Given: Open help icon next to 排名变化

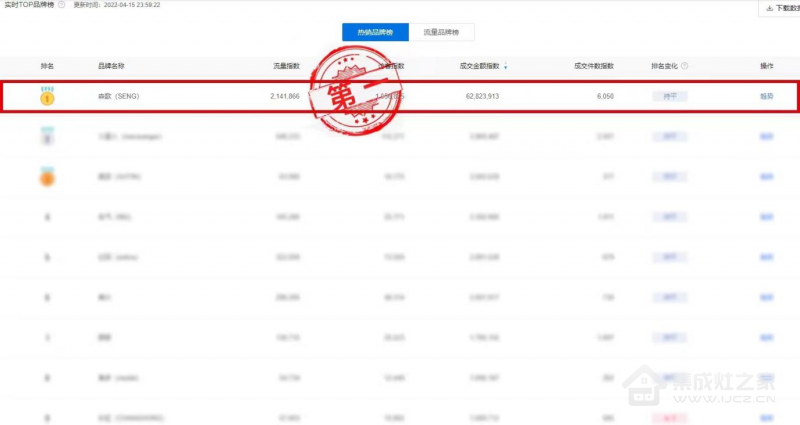Looking at the screenshot, I should (x=685, y=66).
